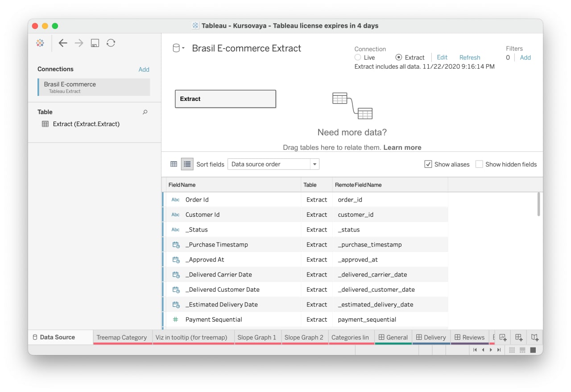Click number type icon for Payment Sequential

pos(175,319)
